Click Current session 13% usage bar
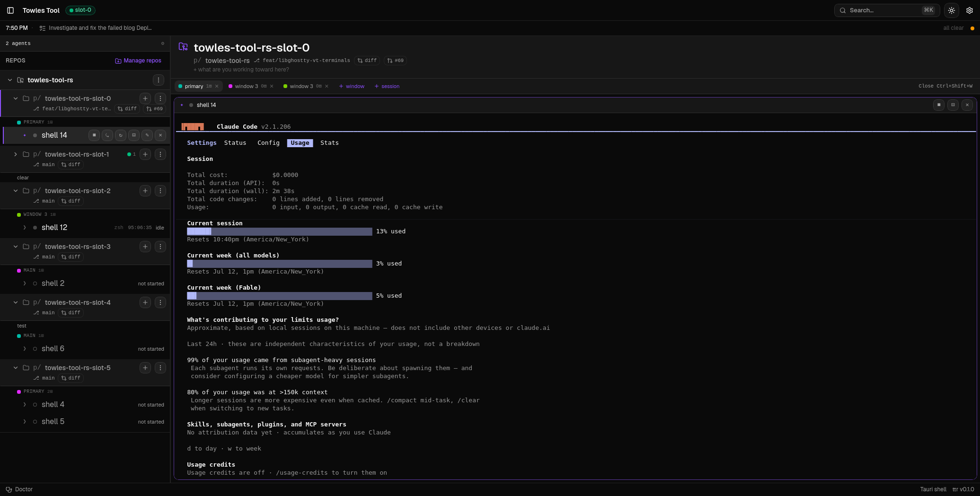Screen dimensions: 980x496 (280, 231)
